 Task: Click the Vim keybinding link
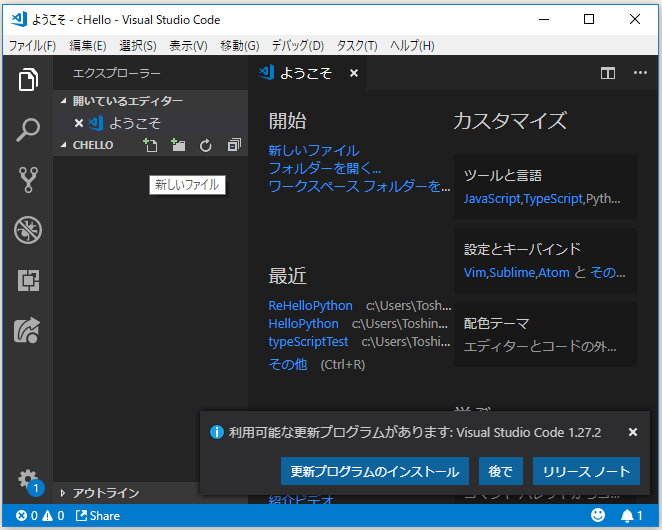point(475,272)
